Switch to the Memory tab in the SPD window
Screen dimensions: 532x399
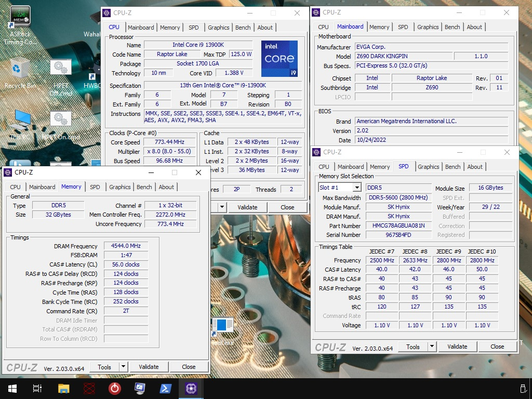[x=380, y=167]
